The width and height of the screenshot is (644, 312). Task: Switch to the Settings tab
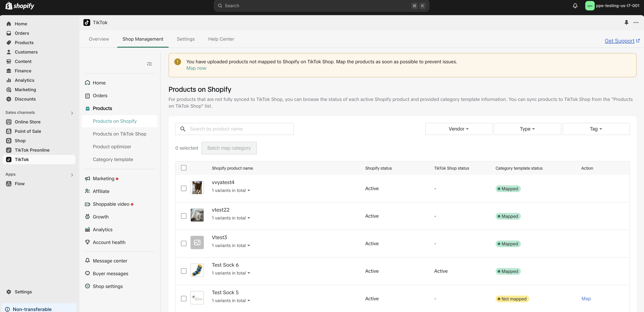[186, 39]
